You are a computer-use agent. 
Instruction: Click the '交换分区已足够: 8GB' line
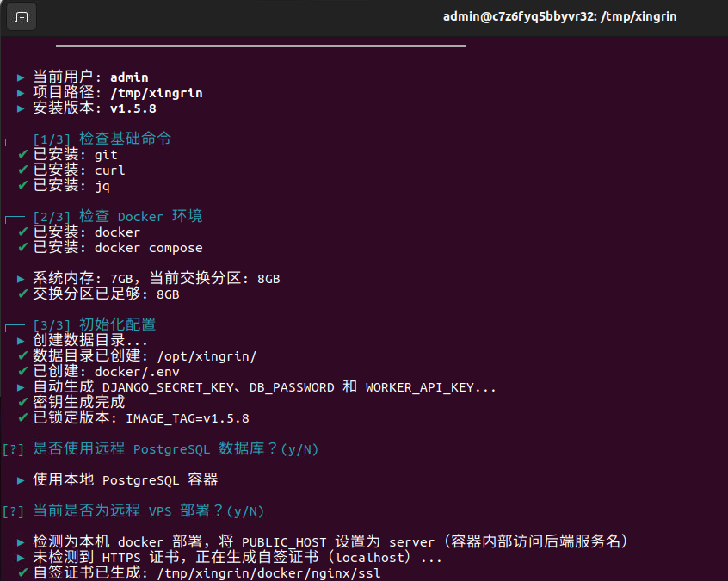pos(98,294)
